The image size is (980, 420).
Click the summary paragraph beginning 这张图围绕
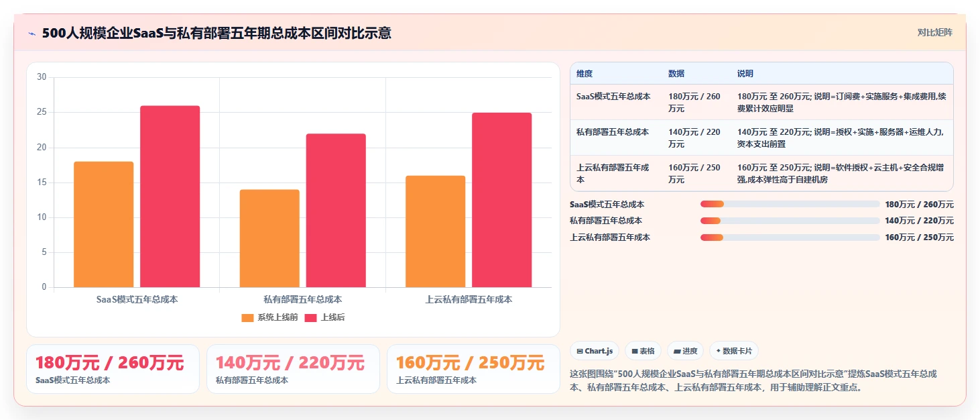tap(753, 380)
